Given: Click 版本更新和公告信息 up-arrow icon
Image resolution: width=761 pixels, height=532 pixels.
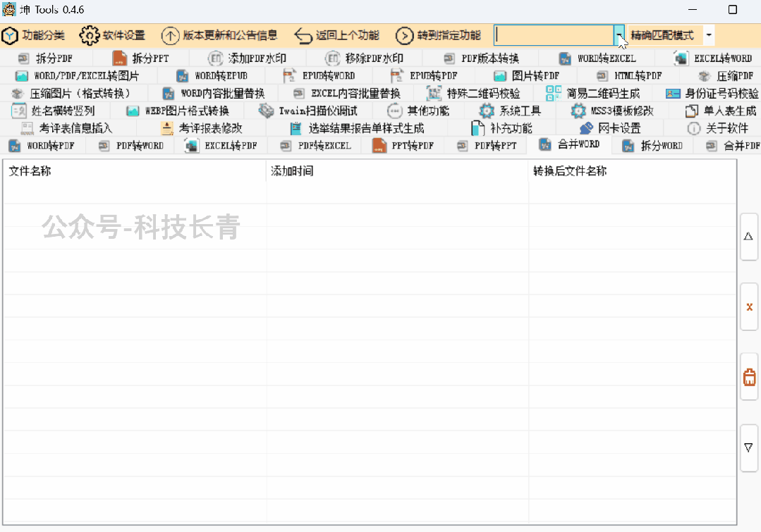Looking at the screenshot, I should (171, 35).
